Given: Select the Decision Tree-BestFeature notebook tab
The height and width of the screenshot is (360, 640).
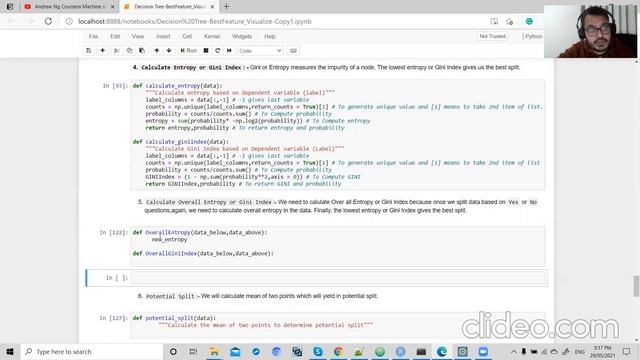Looking at the screenshot, I should [x=168, y=7].
